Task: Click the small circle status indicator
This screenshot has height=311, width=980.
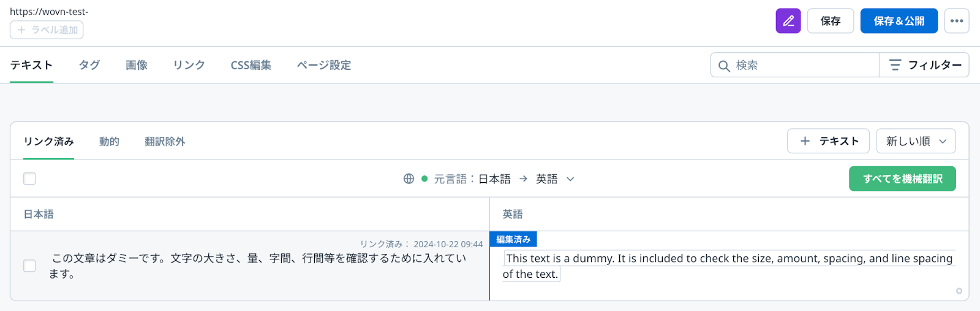Action: pyautogui.click(x=959, y=291)
